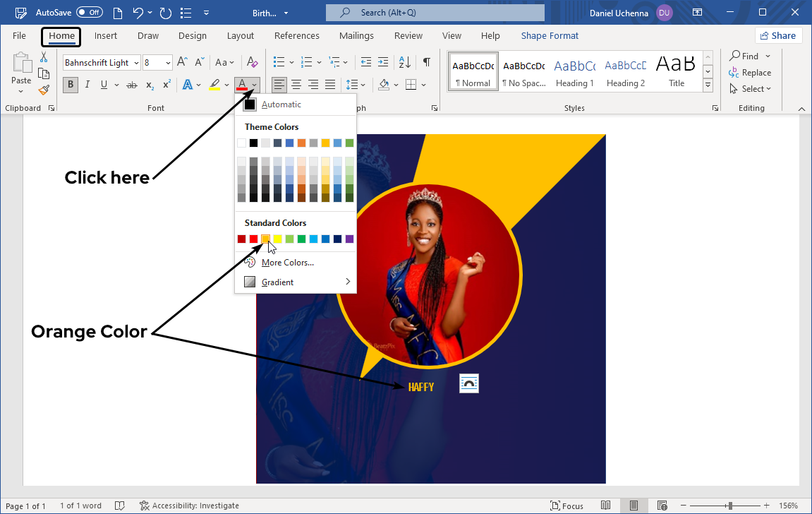Open the Shape Format tab
The image size is (812, 514).
coord(550,36)
